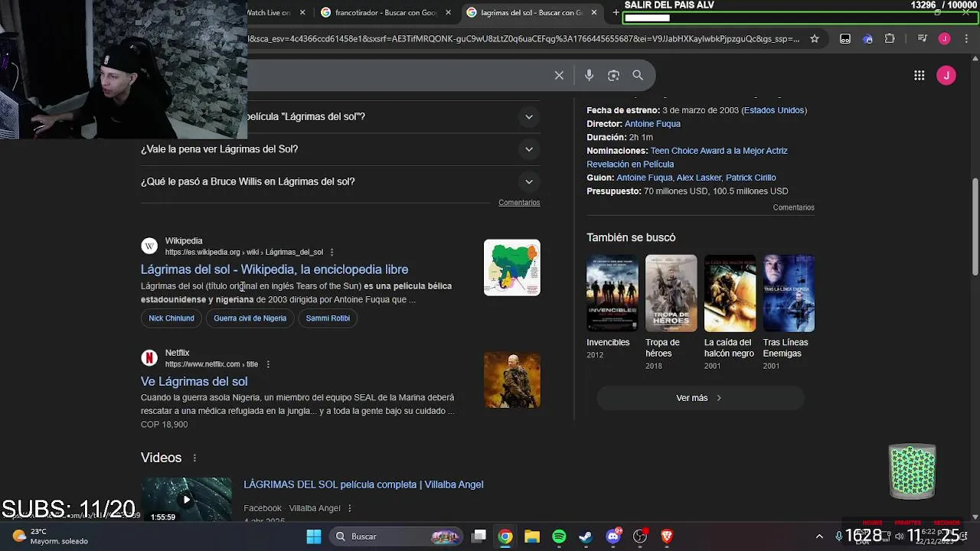The width and height of the screenshot is (980, 551).
Task: Open Windows Start menu
Action: click(x=314, y=536)
